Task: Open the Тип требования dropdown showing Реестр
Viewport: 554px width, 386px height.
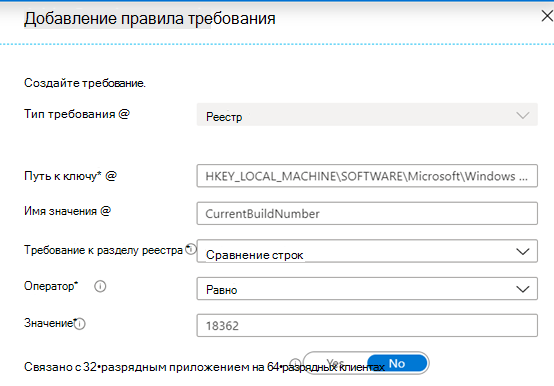Action: point(367,114)
